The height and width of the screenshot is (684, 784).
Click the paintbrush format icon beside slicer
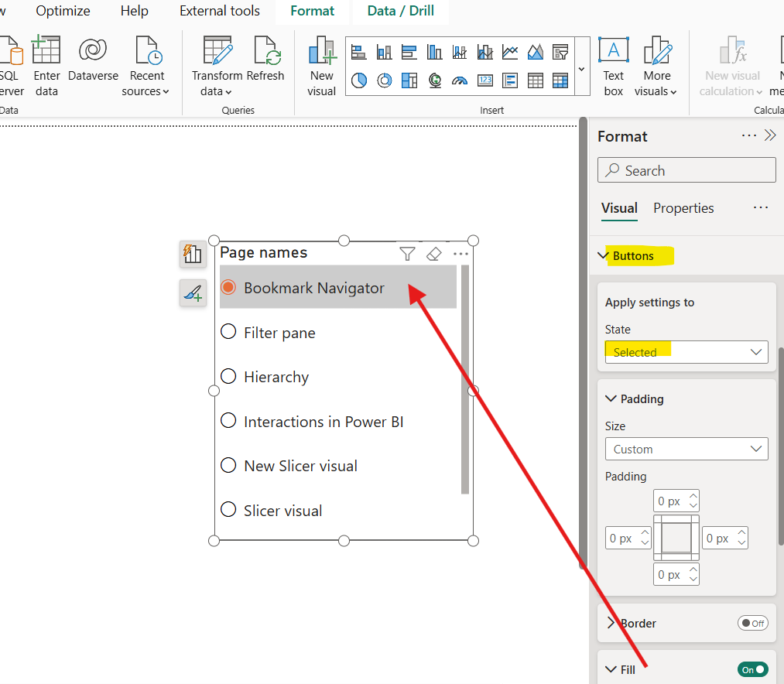pyautogui.click(x=193, y=292)
